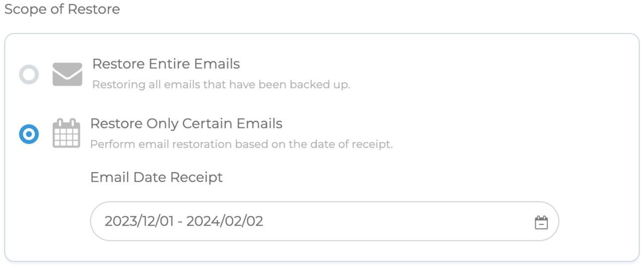The height and width of the screenshot is (272, 644).
Task: Select the Restore Entire Emails radio button
Action: click(29, 75)
